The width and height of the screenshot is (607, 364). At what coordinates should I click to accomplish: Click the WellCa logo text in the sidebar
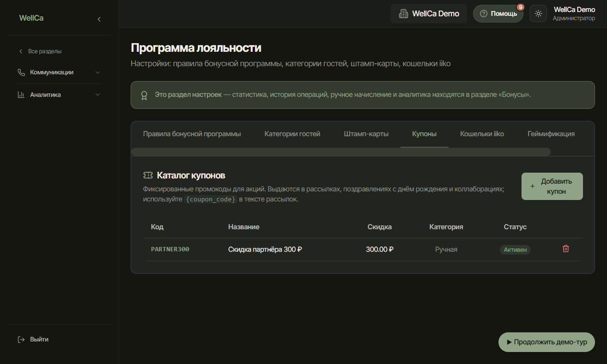pyautogui.click(x=31, y=18)
